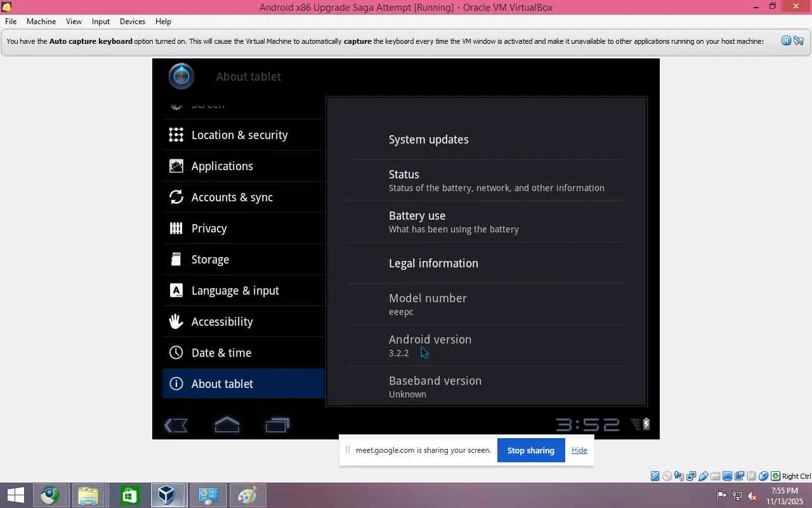Open Paint from the taskbar
The height and width of the screenshot is (508, 812).
(x=247, y=495)
